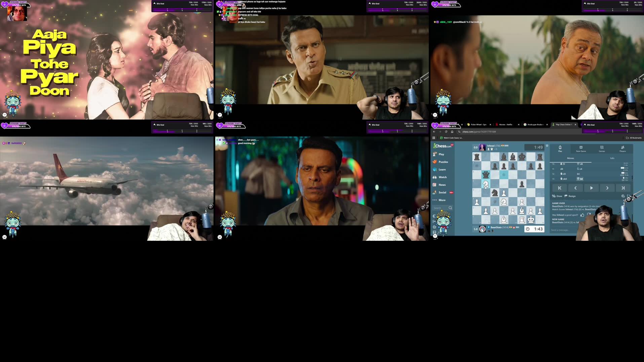Select the black king on f8
Image resolution: width=644 pixels, height=362 pixels.
[x=522, y=157]
